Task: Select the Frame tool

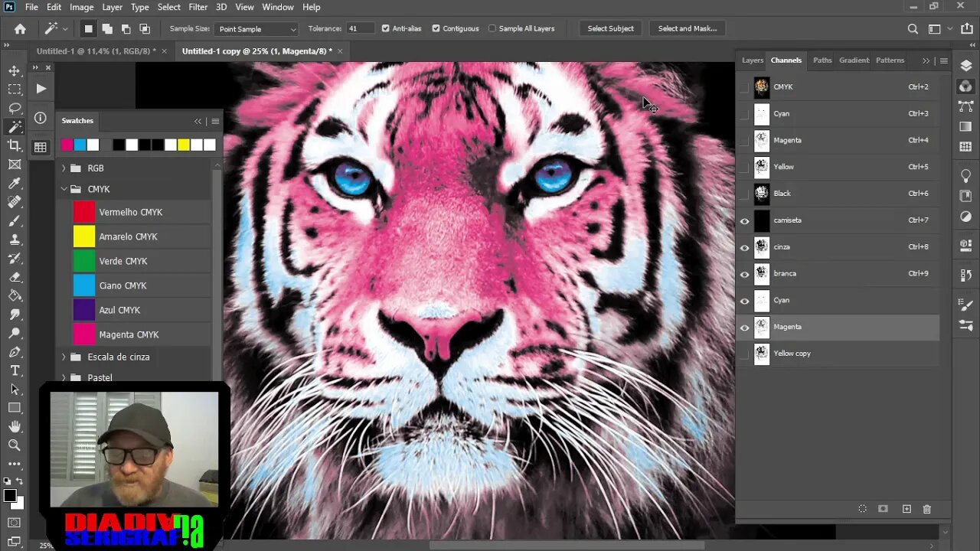Action: 15,165
